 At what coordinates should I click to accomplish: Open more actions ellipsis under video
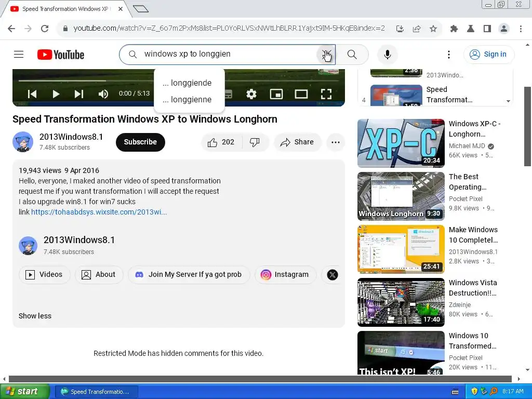pos(335,142)
